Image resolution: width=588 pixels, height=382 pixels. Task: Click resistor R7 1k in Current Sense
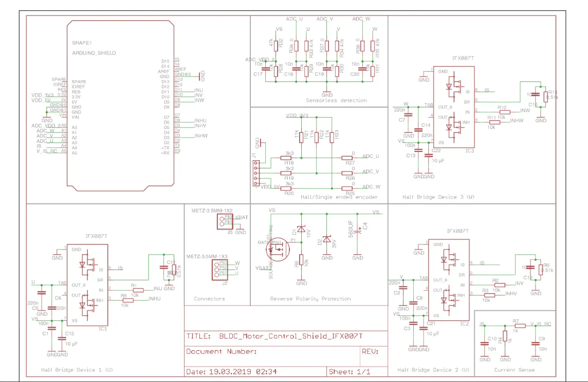pos(520,326)
